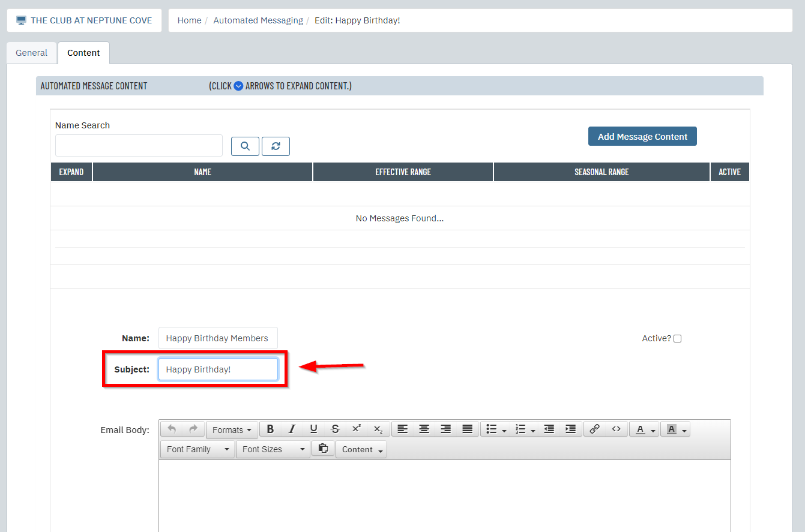Open the background color picker arrow
The width and height of the screenshot is (805, 532).
coord(684,431)
